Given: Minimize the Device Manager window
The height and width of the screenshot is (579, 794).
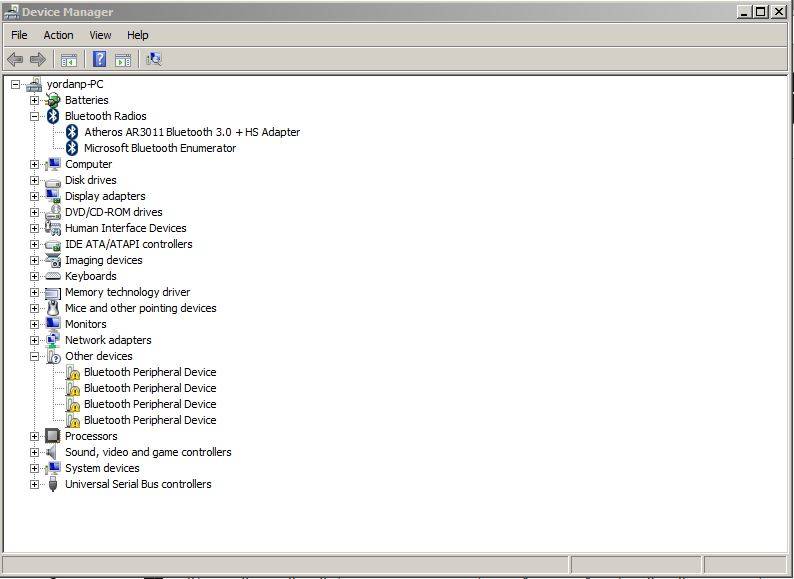Looking at the screenshot, I should [x=744, y=12].
